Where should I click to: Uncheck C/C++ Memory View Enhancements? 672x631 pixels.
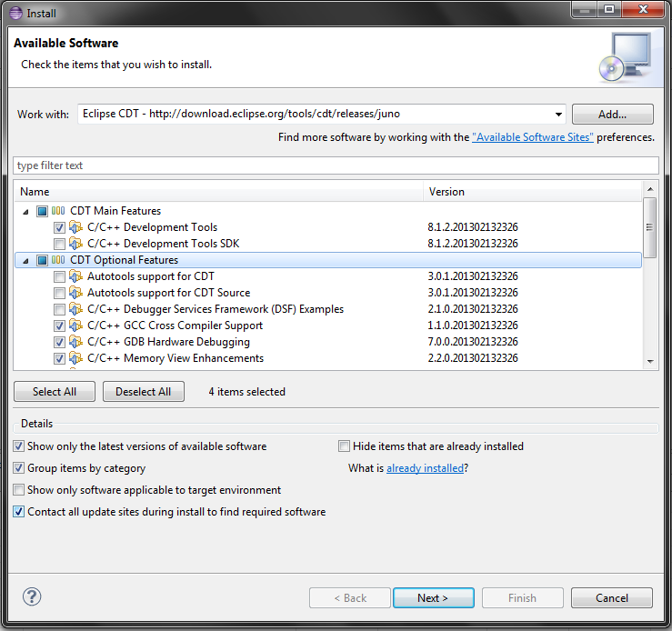(x=60, y=358)
